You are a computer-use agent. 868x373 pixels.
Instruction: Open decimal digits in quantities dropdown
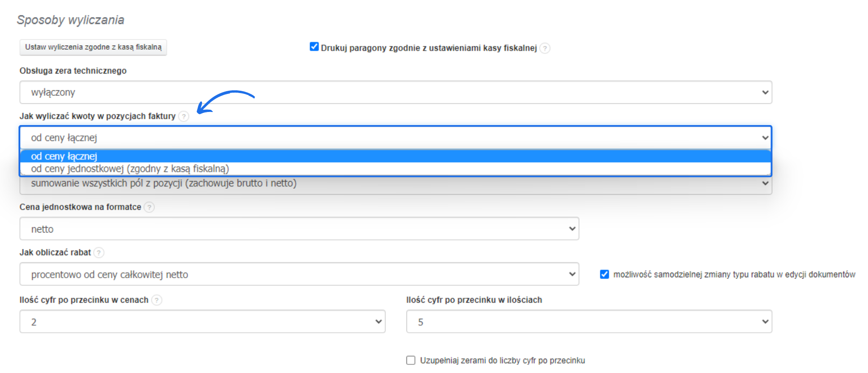coord(589,322)
